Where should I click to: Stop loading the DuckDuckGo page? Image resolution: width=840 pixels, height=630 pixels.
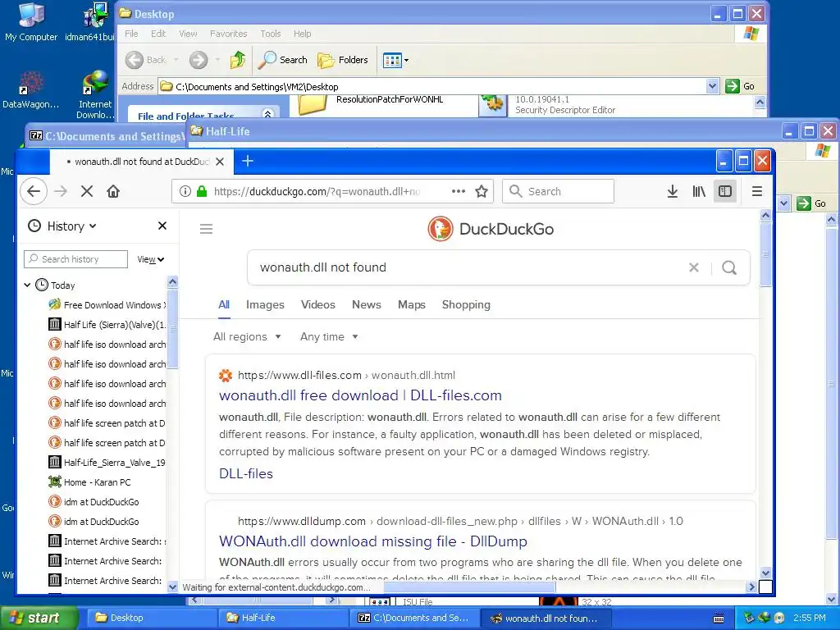(87, 191)
